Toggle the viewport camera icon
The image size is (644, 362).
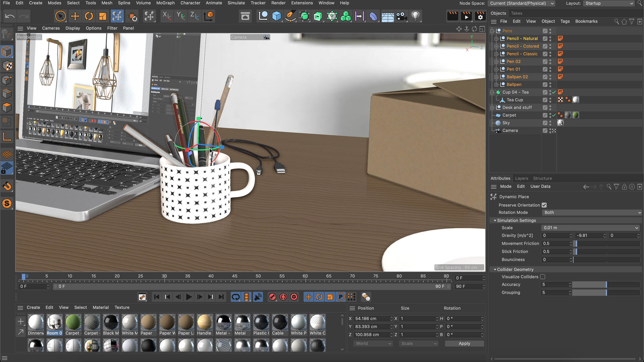pos(266,37)
